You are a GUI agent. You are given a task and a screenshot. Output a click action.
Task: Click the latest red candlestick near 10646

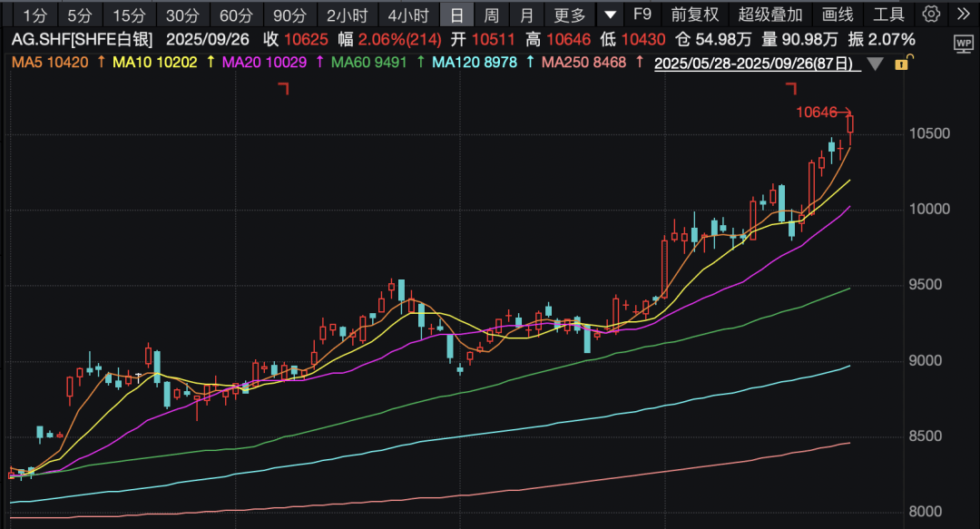pos(850,123)
